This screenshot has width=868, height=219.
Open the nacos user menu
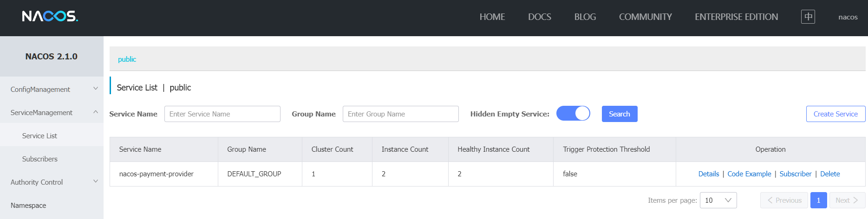(x=848, y=17)
